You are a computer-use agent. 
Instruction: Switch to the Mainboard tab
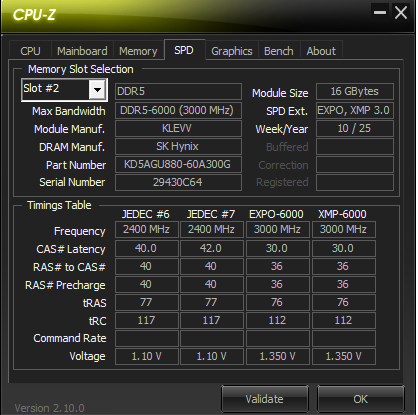(x=82, y=51)
